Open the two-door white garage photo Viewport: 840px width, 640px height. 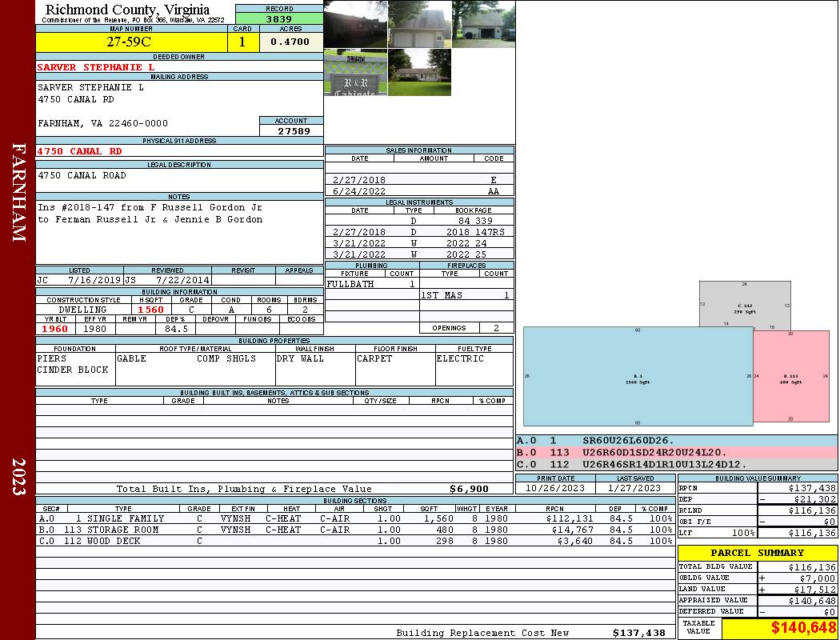419,24
